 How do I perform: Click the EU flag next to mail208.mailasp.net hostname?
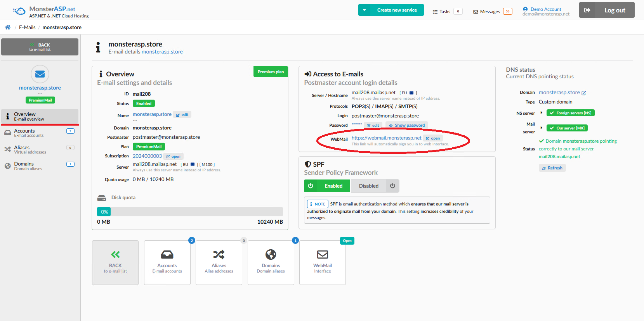pos(411,93)
